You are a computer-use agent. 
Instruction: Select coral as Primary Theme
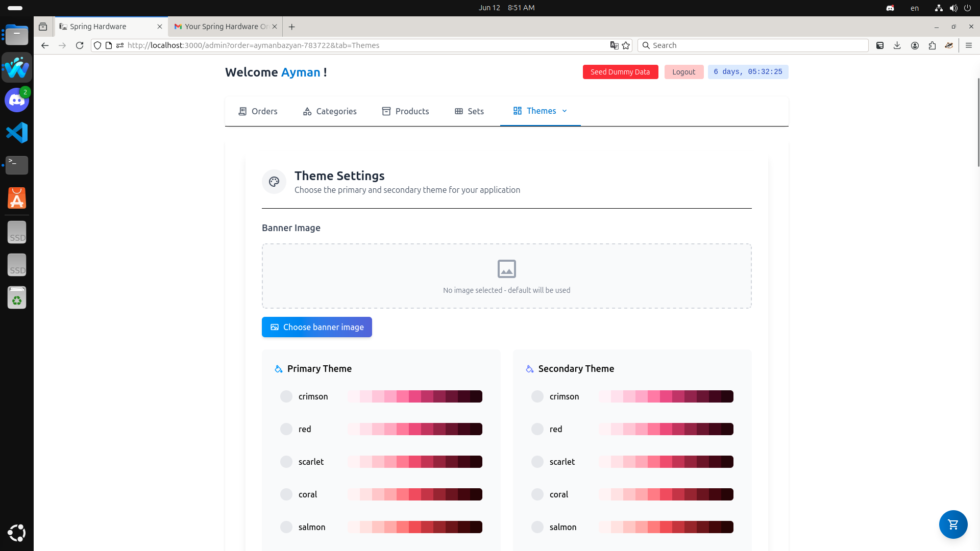286,494
